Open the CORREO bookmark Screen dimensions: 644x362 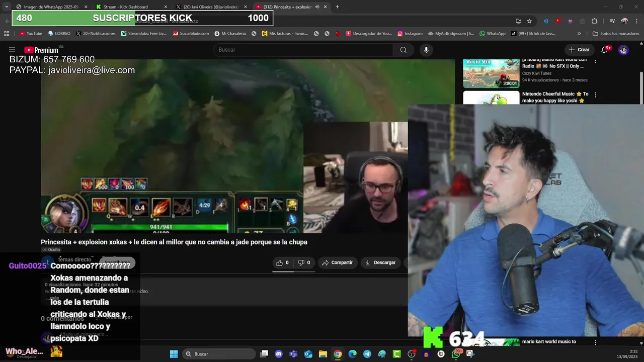point(59,34)
